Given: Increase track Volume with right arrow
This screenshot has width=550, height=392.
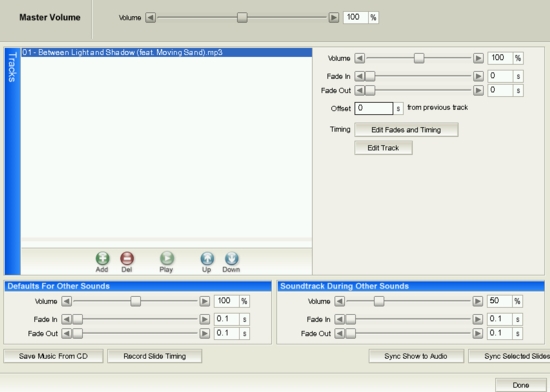Looking at the screenshot, I should [x=478, y=58].
